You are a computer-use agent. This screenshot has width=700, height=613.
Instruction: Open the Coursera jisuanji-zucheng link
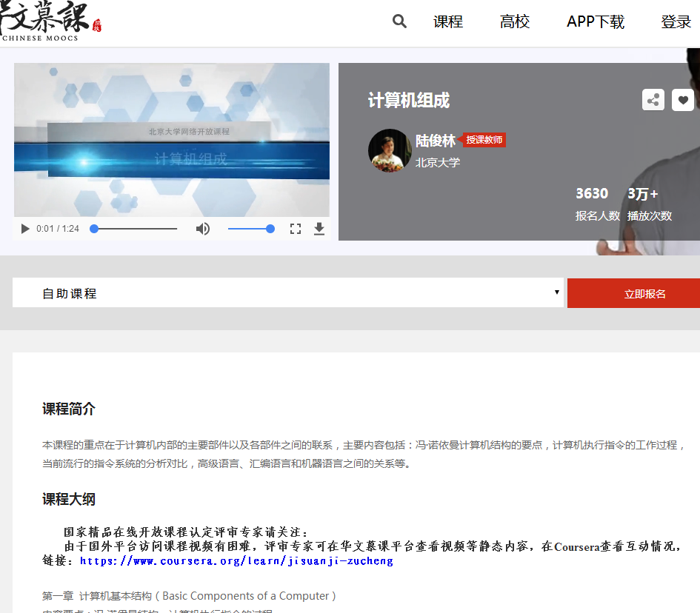pos(236,560)
